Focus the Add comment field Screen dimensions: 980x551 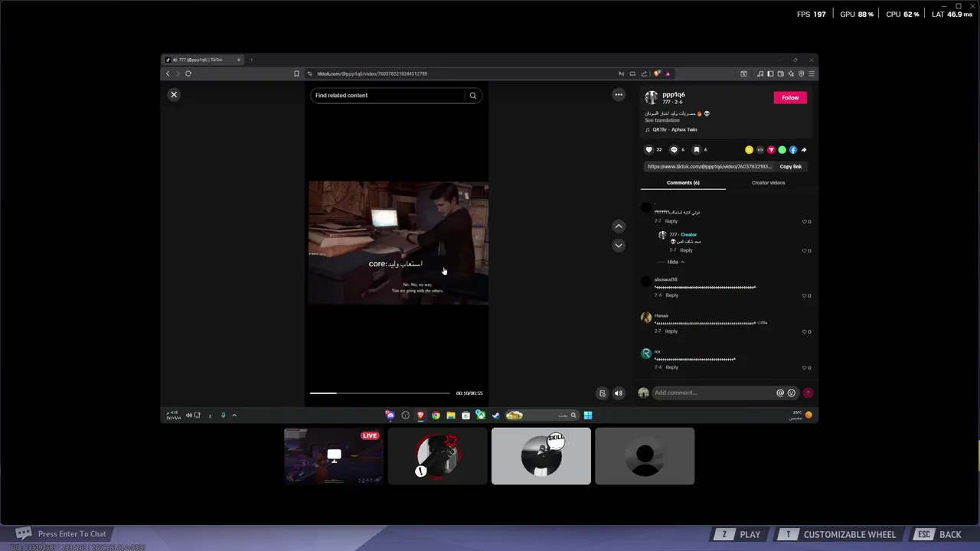point(713,393)
